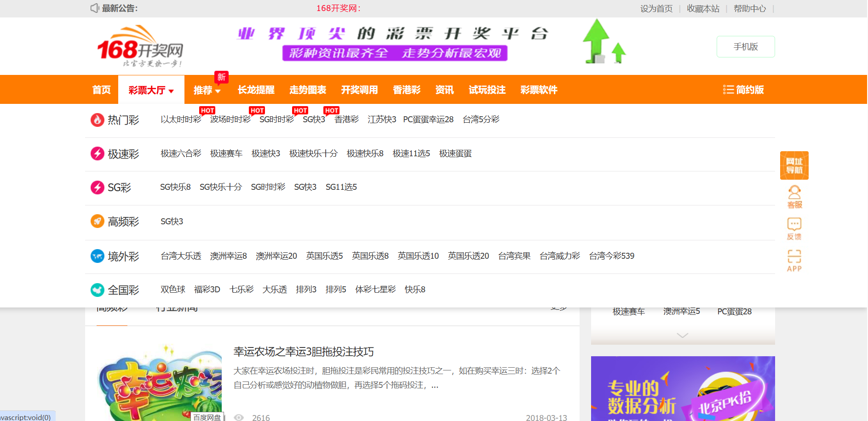
Task: Open 开奖调用 nav item
Action: tap(359, 90)
